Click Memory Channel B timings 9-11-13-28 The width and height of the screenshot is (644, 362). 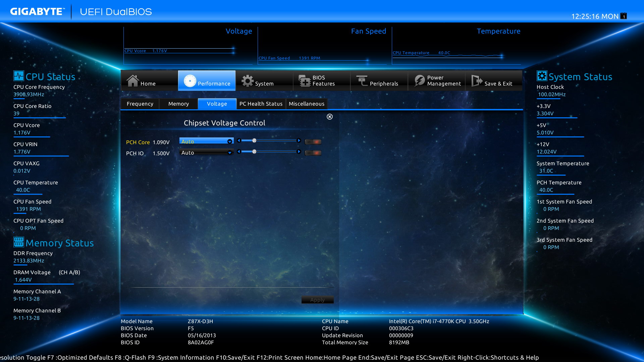[x=26, y=318]
